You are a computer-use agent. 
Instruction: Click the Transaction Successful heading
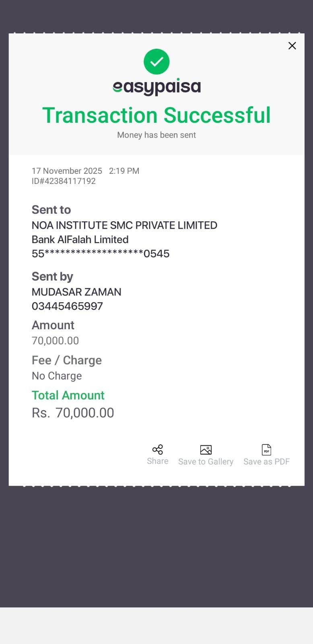coord(156,115)
